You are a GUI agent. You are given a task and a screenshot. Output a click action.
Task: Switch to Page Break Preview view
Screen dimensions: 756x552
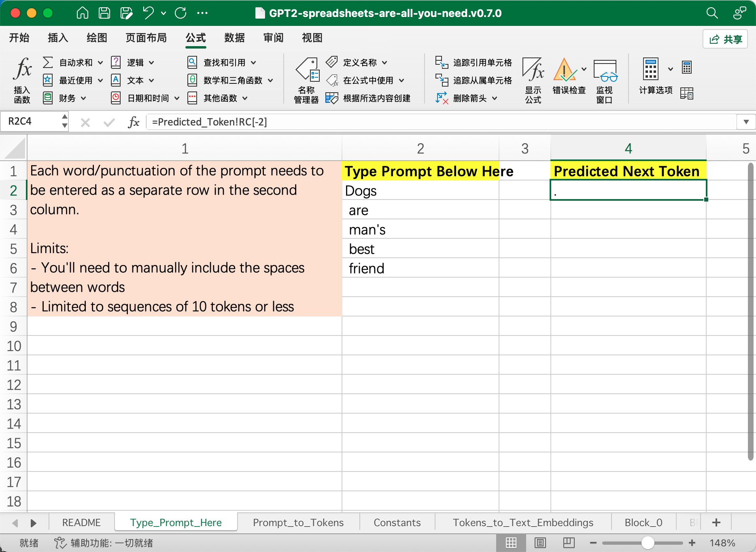[569, 543]
